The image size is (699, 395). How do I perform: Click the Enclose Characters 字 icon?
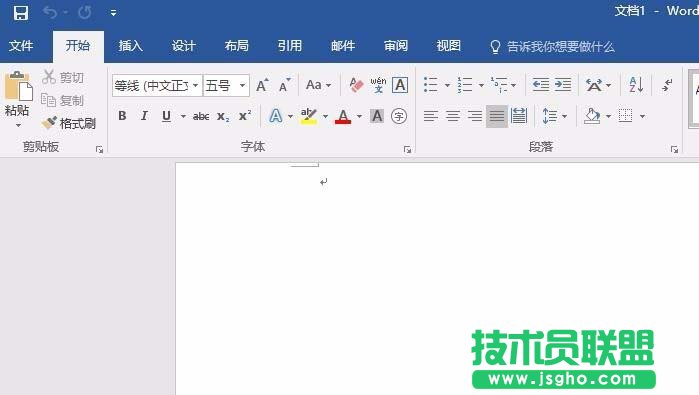click(x=399, y=116)
